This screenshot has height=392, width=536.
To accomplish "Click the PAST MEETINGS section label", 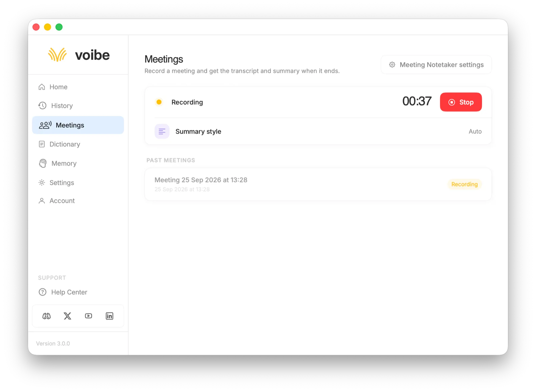I will [171, 160].
